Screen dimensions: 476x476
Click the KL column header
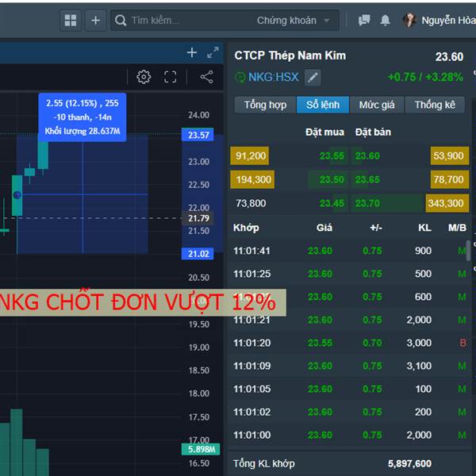(x=424, y=228)
